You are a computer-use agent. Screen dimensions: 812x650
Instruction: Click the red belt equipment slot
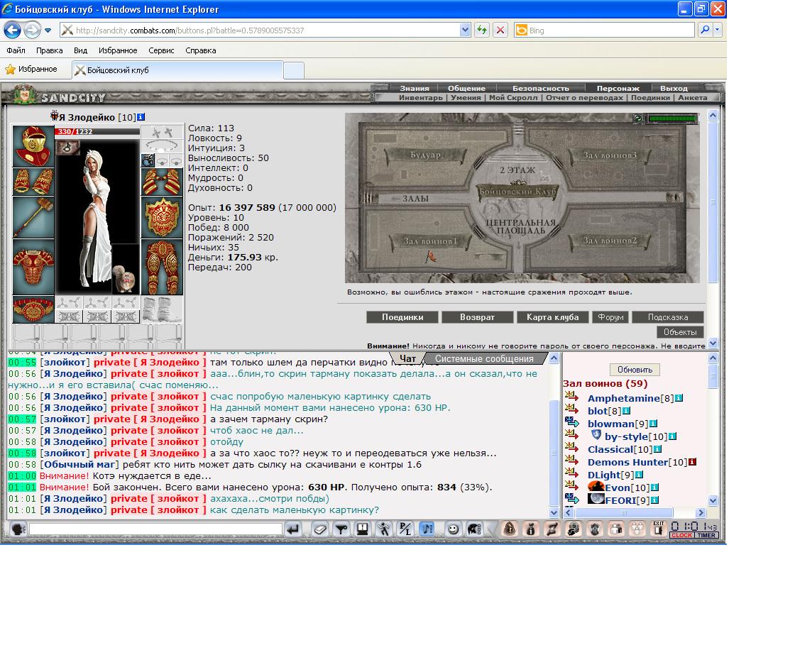33,309
